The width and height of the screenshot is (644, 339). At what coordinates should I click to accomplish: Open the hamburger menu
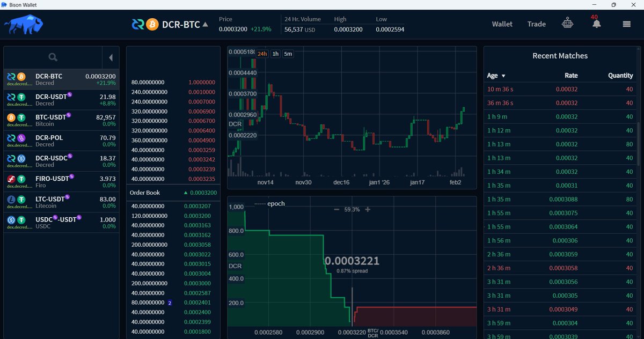(626, 24)
